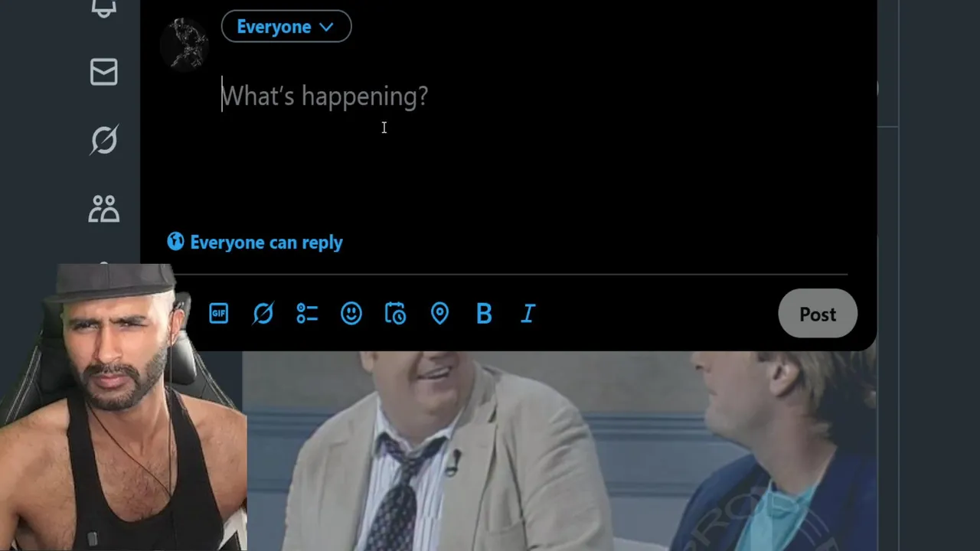Toggle italic text formatting

(x=528, y=314)
